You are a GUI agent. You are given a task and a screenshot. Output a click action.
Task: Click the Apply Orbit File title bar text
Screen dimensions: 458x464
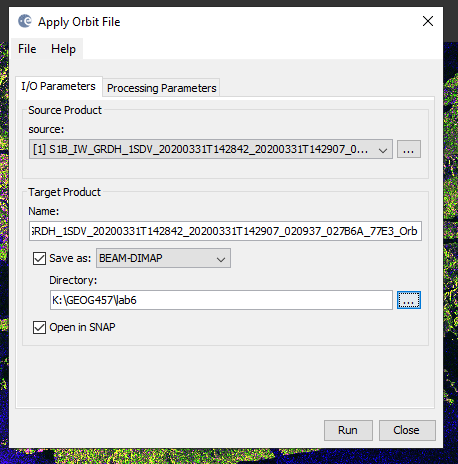(x=79, y=22)
